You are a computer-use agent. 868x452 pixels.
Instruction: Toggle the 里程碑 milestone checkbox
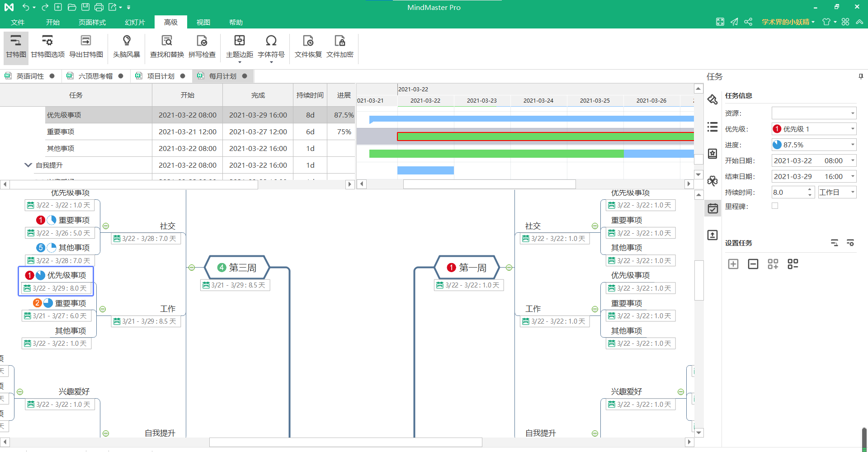tap(775, 206)
